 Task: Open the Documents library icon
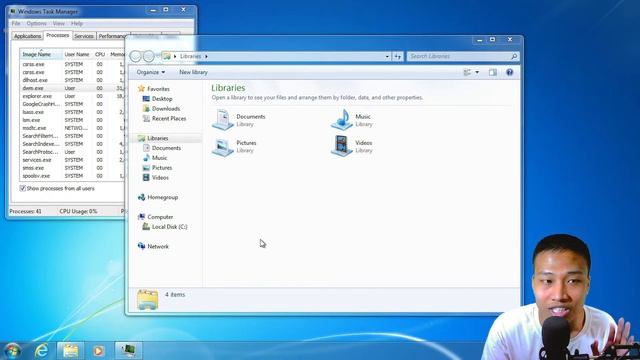pos(223,120)
